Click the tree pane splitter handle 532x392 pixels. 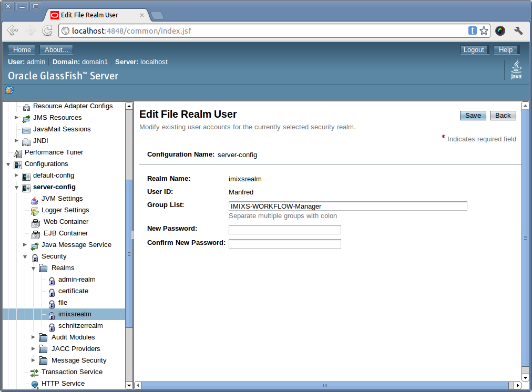coord(132,235)
